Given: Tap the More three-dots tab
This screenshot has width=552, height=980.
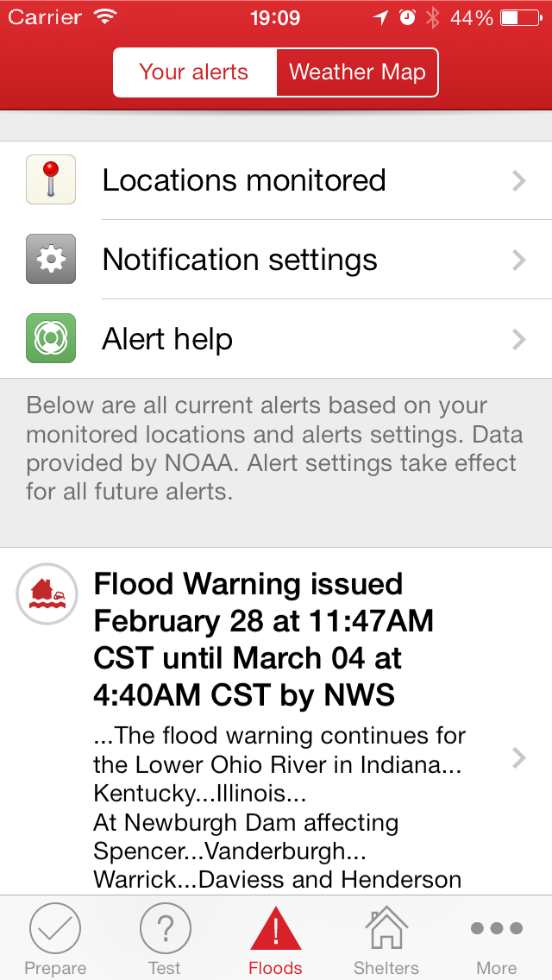Looking at the screenshot, I should pos(496,939).
